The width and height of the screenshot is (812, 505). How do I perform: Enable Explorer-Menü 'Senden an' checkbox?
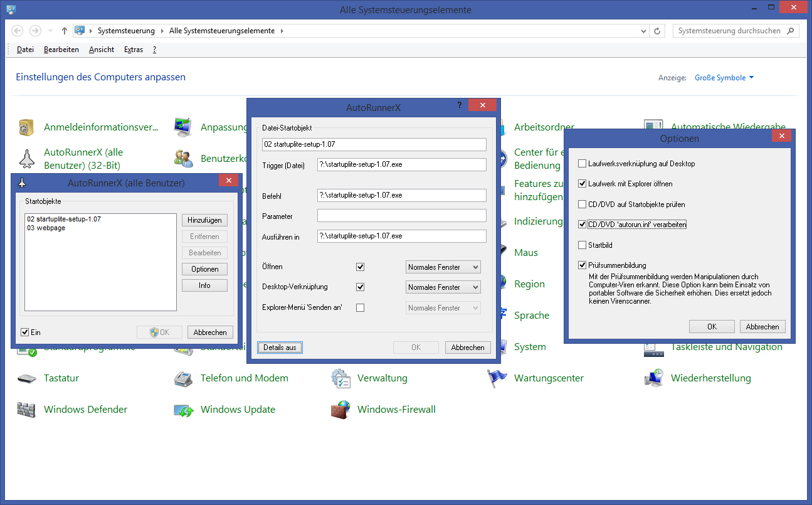[x=360, y=308]
